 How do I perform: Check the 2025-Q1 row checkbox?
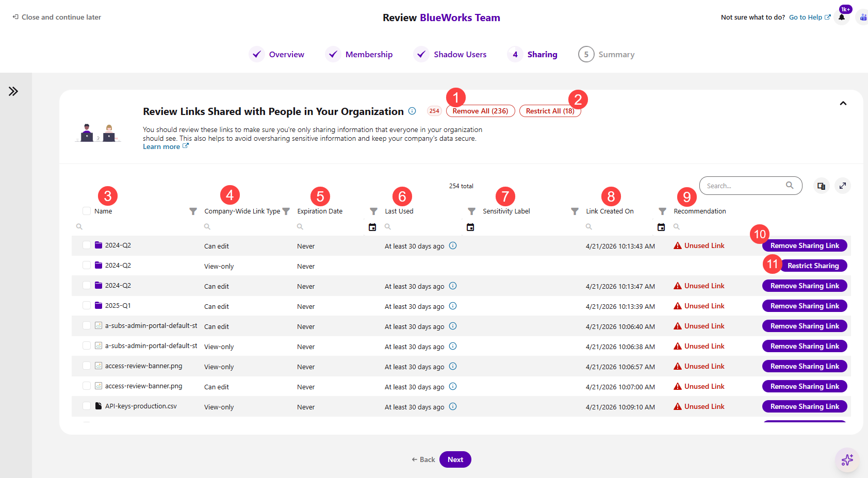click(x=87, y=305)
